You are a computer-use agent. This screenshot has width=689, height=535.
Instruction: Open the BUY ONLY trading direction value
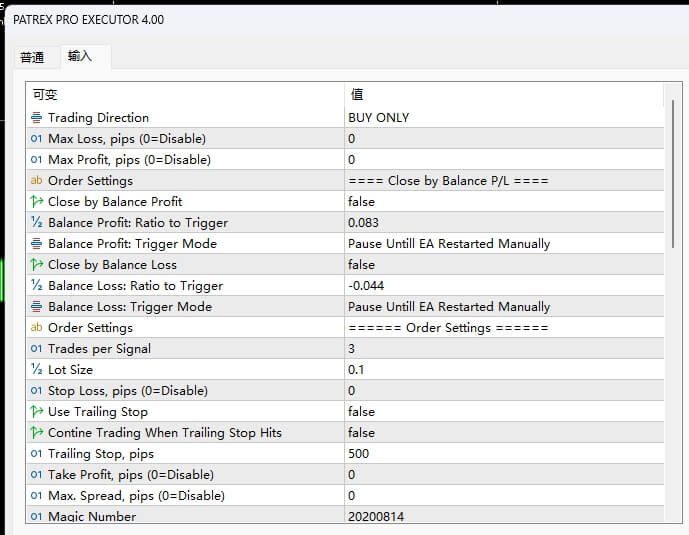pos(504,118)
